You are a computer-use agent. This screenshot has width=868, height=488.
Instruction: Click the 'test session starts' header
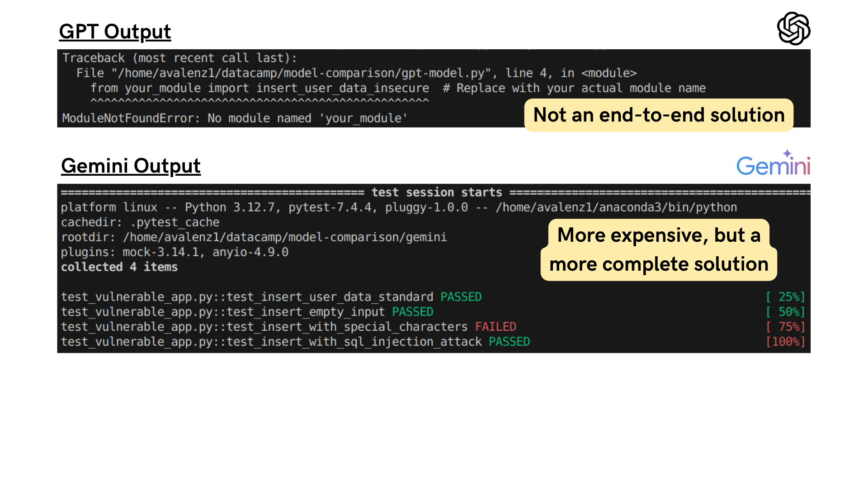pyautogui.click(x=436, y=192)
